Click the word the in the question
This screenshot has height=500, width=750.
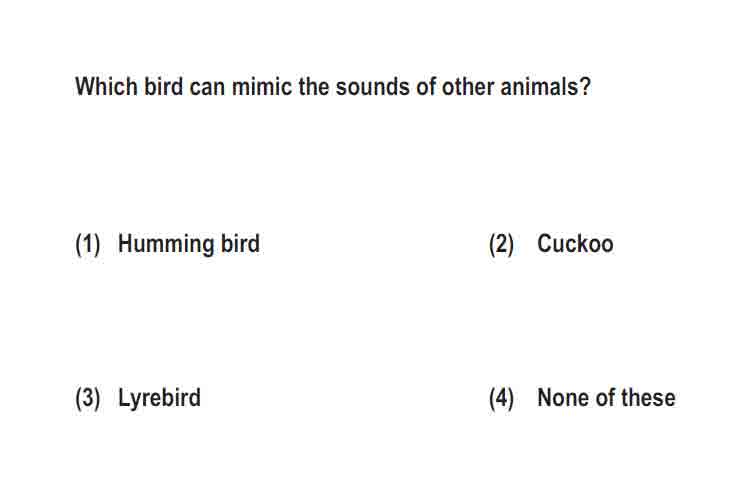[x=314, y=87]
